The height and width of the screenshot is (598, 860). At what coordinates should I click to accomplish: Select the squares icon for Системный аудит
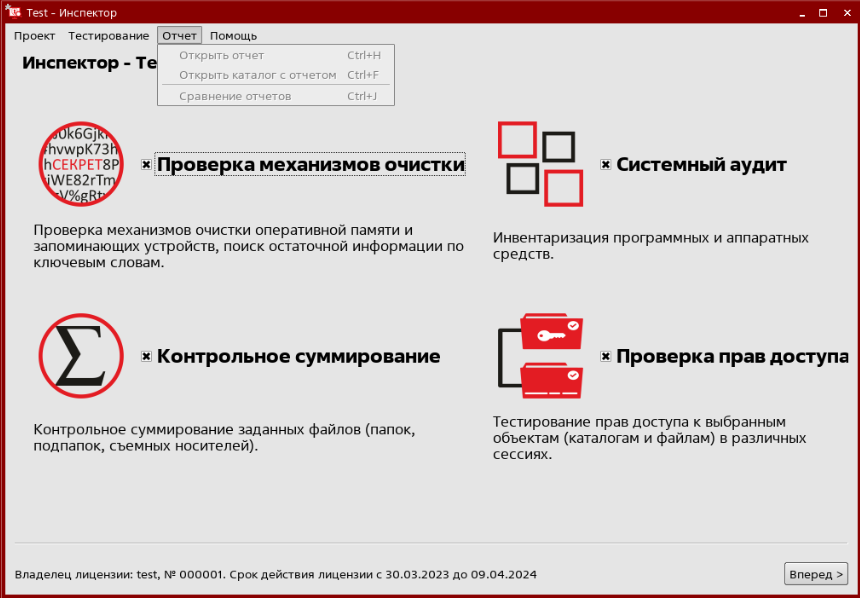(x=540, y=162)
